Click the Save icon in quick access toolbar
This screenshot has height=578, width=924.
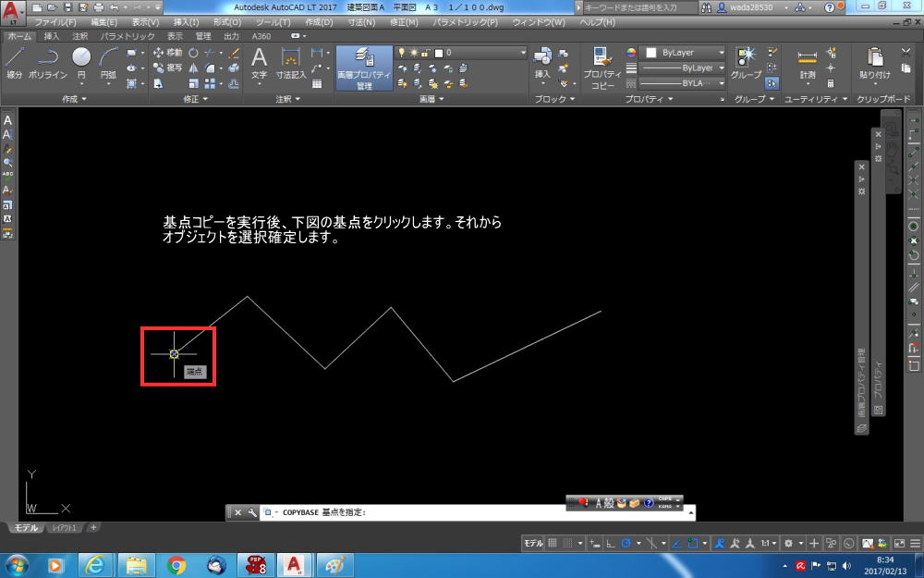point(67,7)
